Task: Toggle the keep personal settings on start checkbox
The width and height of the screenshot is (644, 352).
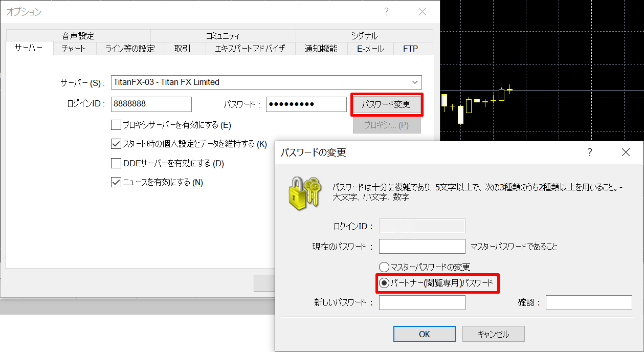Action: pyautogui.click(x=116, y=144)
